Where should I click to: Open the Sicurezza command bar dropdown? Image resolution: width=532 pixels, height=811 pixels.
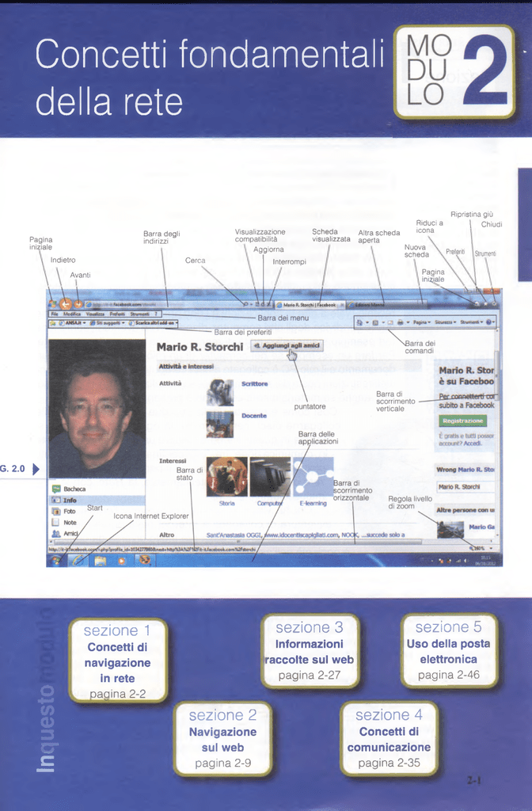[445, 322]
